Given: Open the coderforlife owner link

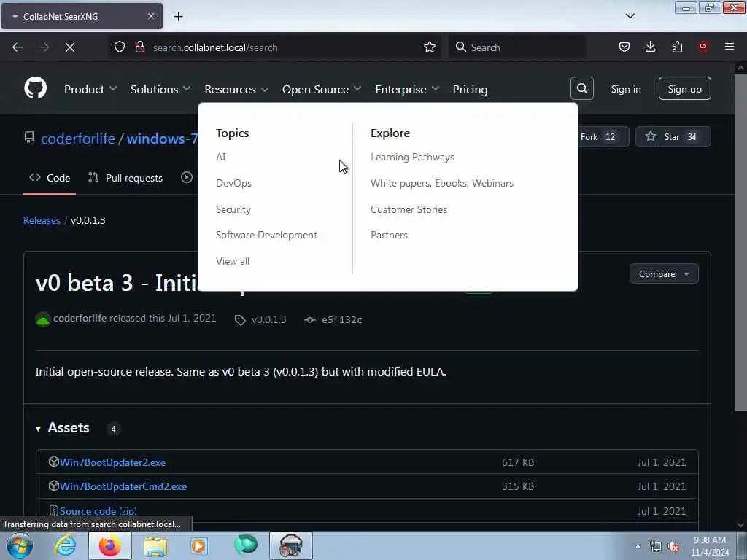Looking at the screenshot, I should (x=77, y=138).
